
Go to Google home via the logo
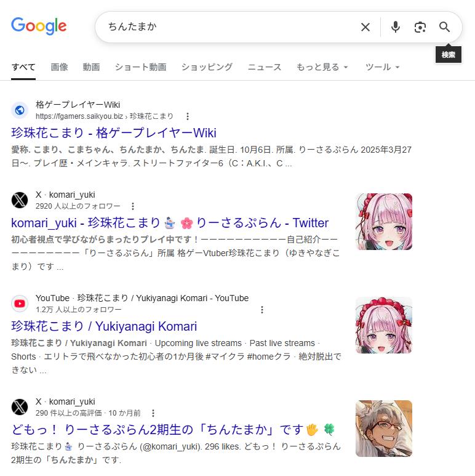click(39, 26)
